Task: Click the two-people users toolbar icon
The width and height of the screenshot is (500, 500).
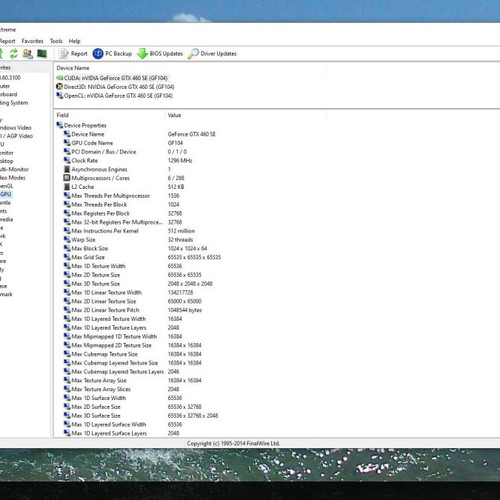Action: (x=28, y=53)
